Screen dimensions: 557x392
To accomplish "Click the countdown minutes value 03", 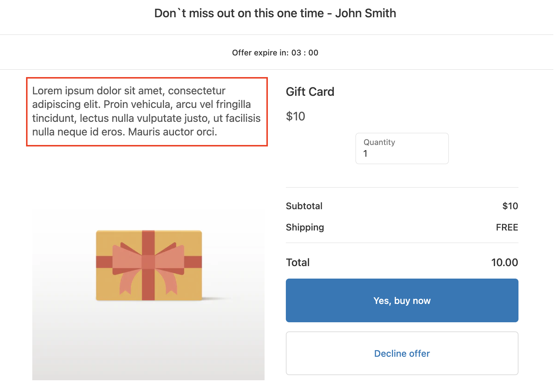I will pyautogui.click(x=296, y=53).
